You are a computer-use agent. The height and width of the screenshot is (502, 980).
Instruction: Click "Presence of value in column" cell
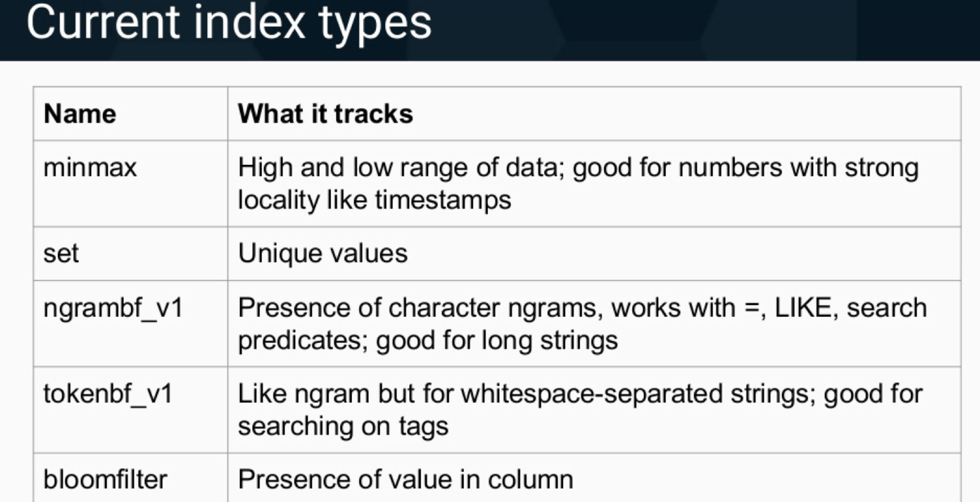(x=405, y=480)
